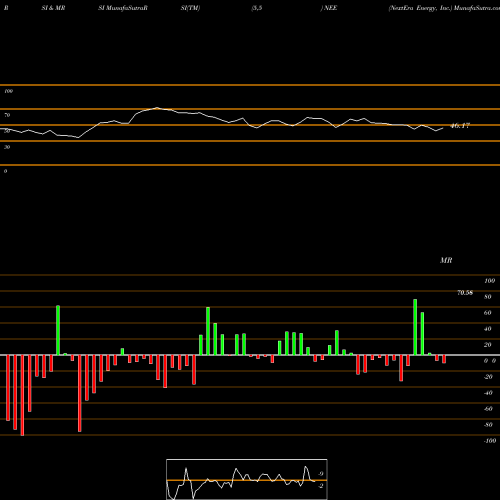This screenshot has width=500, height=500.
Task: Click the MR axis label 80
Action: (488, 297)
